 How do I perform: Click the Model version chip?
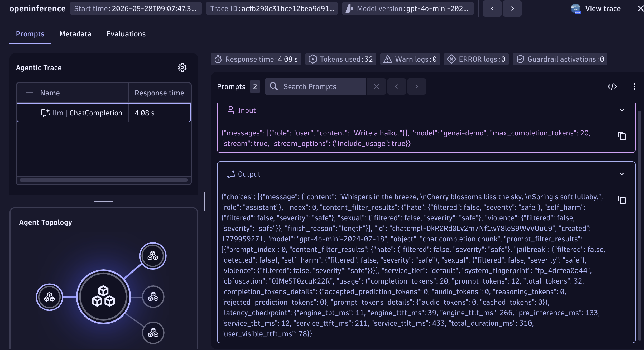coord(408,8)
